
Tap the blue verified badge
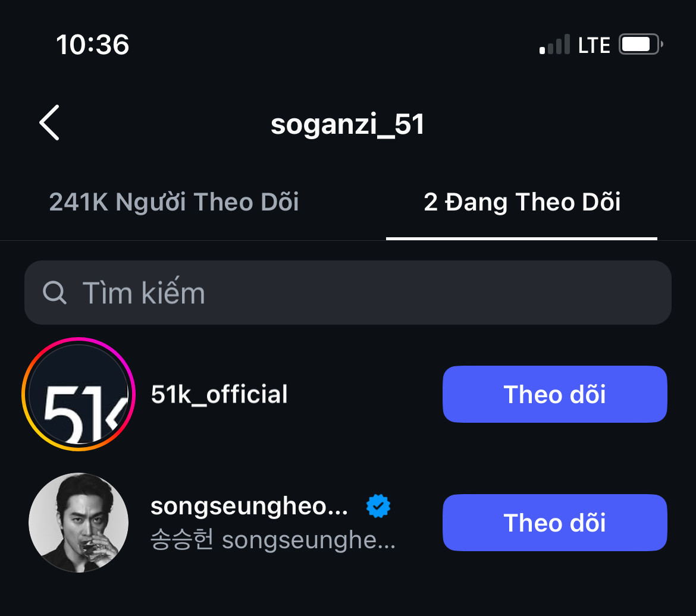click(378, 507)
